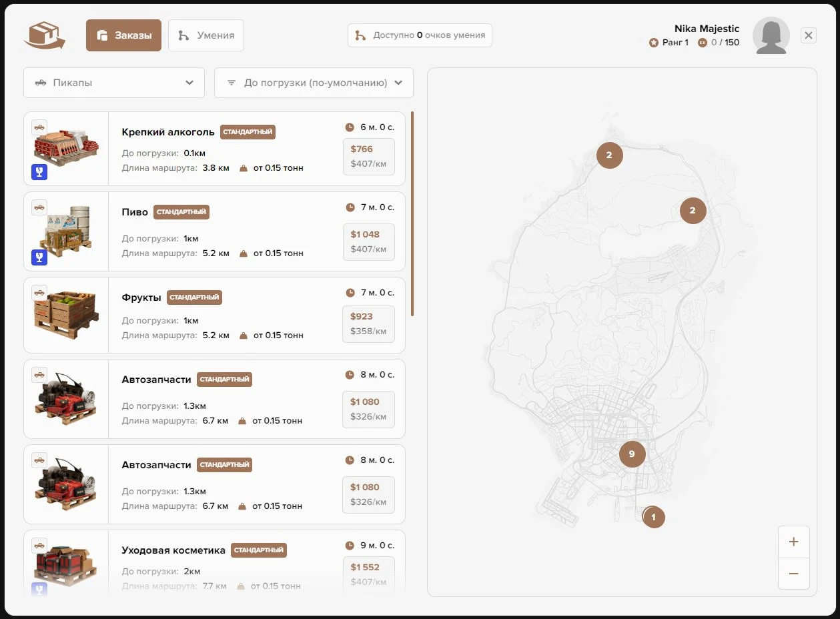Zoom in the map with plus button
The height and width of the screenshot is (619, 840).
pos(793,542)
